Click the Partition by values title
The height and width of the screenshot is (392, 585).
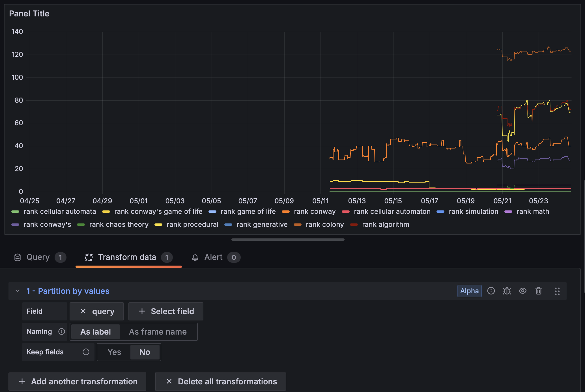tap(68, 291)
